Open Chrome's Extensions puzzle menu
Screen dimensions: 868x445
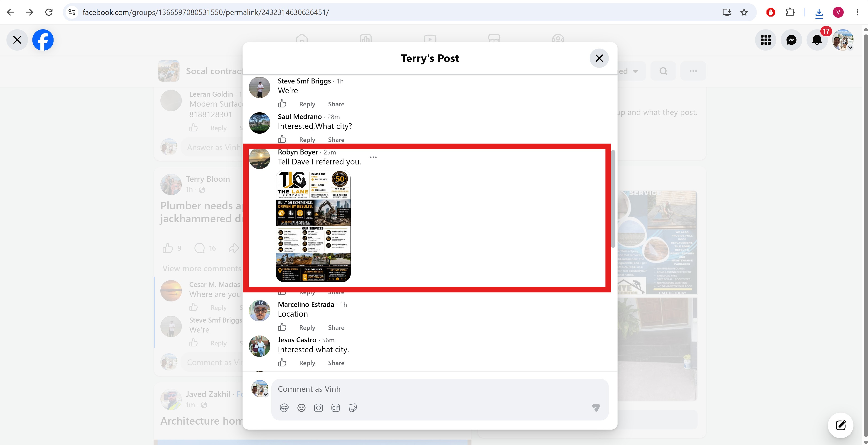(790, 12)
